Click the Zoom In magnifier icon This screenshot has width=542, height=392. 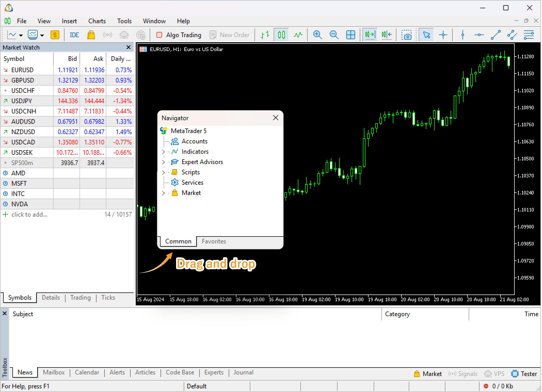[317, 35]
